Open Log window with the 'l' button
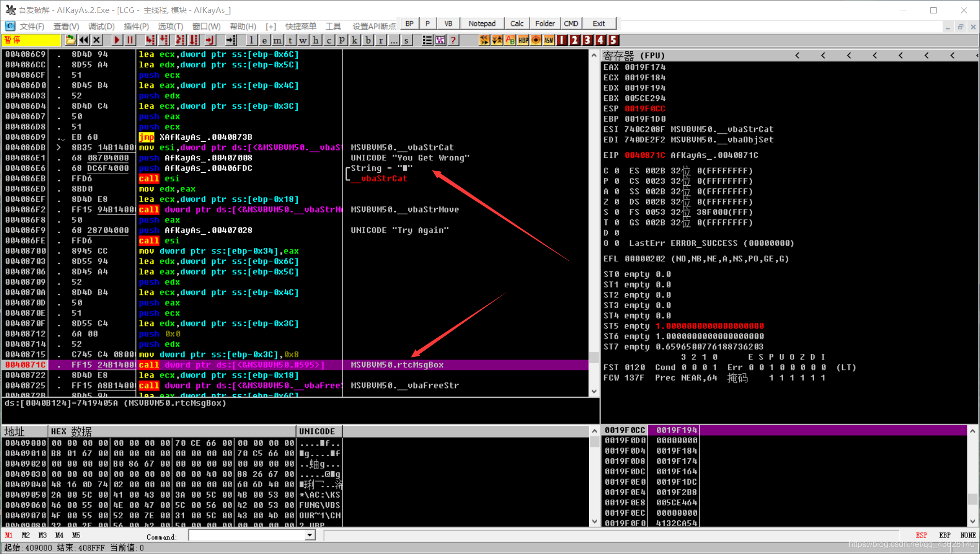Screen dimensions: 980x554 coord(251,40)
